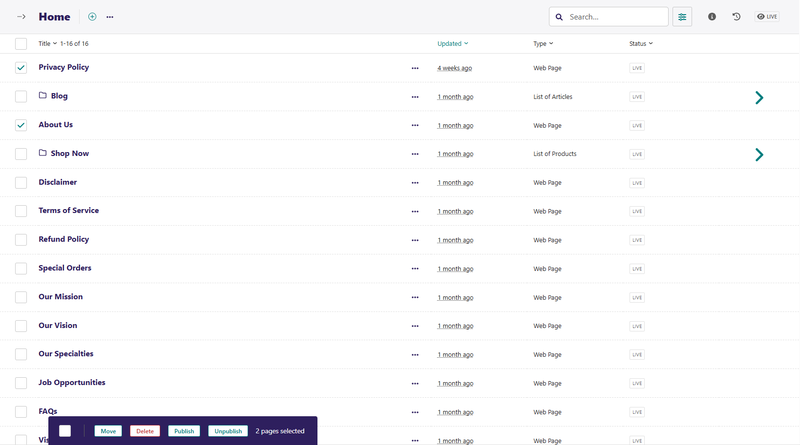Check the Disclaimer page checkbox
The height and width of the screenshot is (445, 800).
[21, 183]
